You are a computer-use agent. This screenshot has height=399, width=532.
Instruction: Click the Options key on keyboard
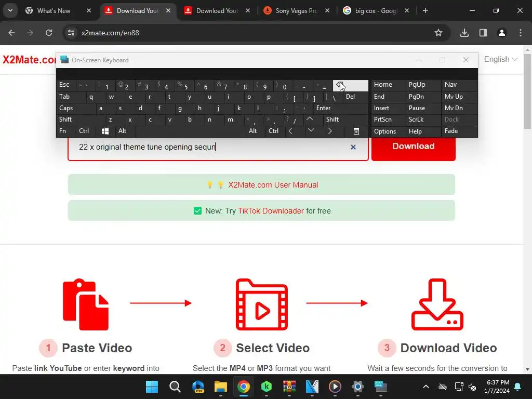(388, 131)
